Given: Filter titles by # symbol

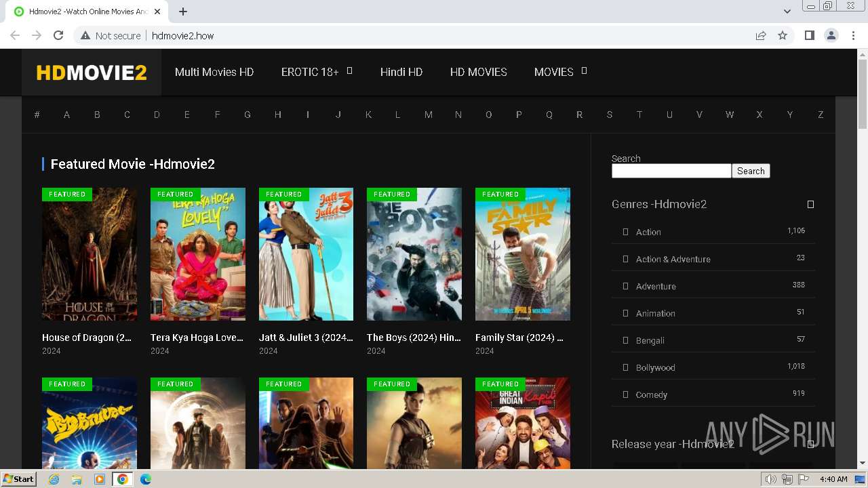Looking at the screenshot, I should point(37,115).
